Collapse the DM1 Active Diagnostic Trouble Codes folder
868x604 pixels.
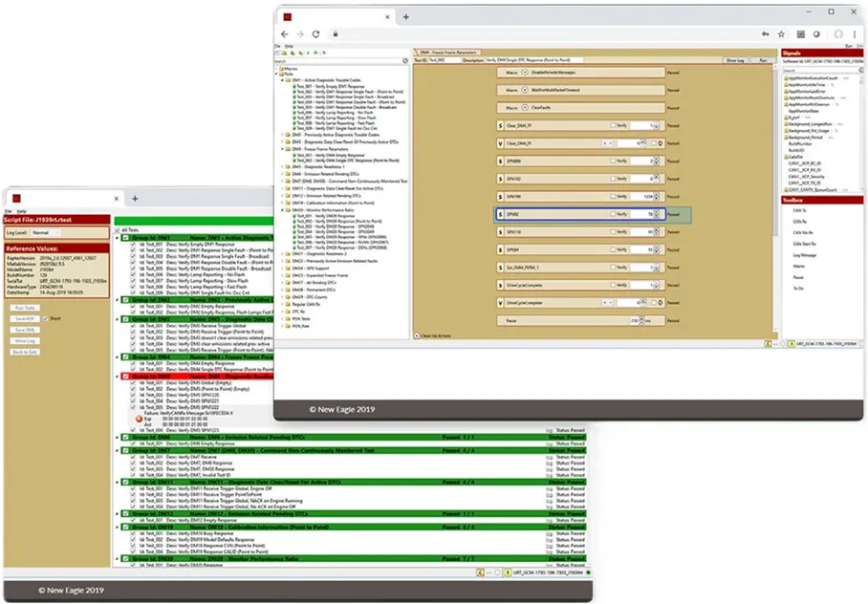pos(280,80)
